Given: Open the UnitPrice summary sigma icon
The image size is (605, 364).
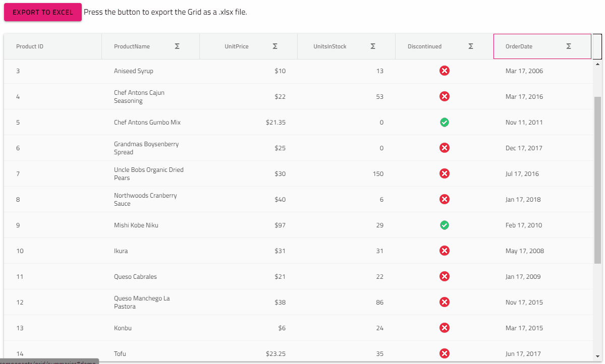Looking at the screenshot, I should (275, 46).
